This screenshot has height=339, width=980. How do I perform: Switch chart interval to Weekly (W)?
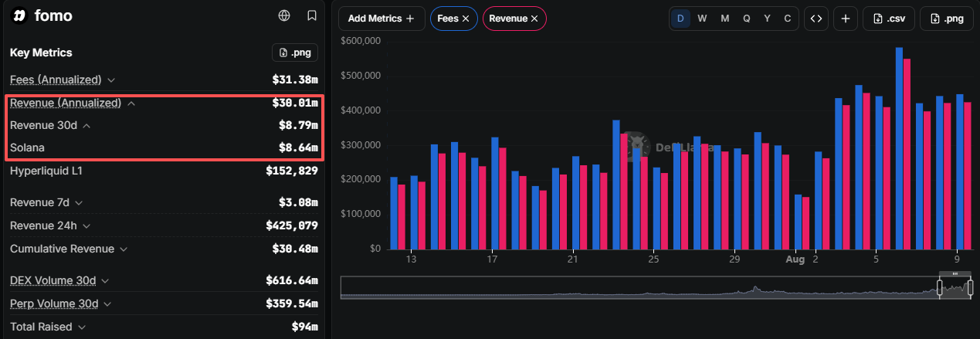(702, 19)
